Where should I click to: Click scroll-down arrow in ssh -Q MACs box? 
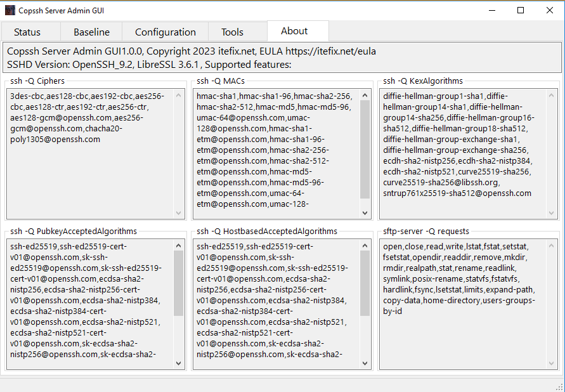pos(365,213)
